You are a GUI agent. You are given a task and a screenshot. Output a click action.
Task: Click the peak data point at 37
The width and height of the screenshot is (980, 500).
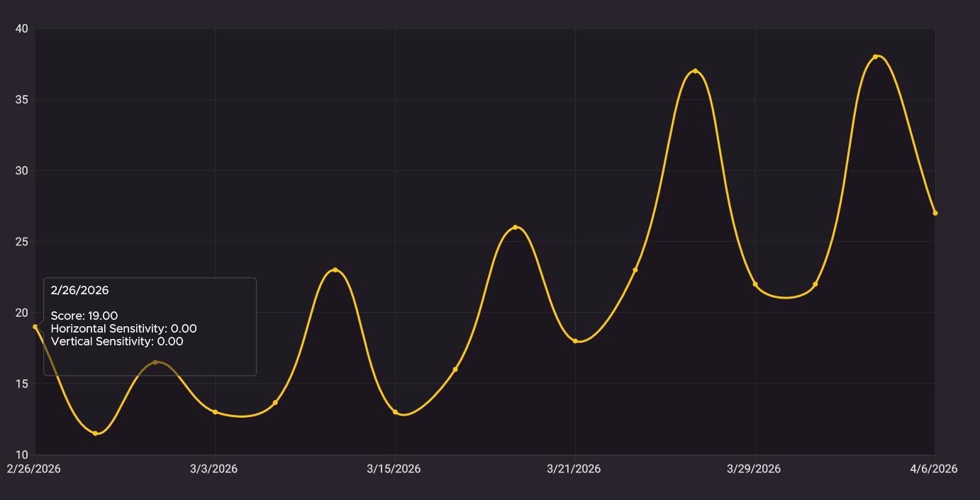pyautogui.click(x=694, y=71)
